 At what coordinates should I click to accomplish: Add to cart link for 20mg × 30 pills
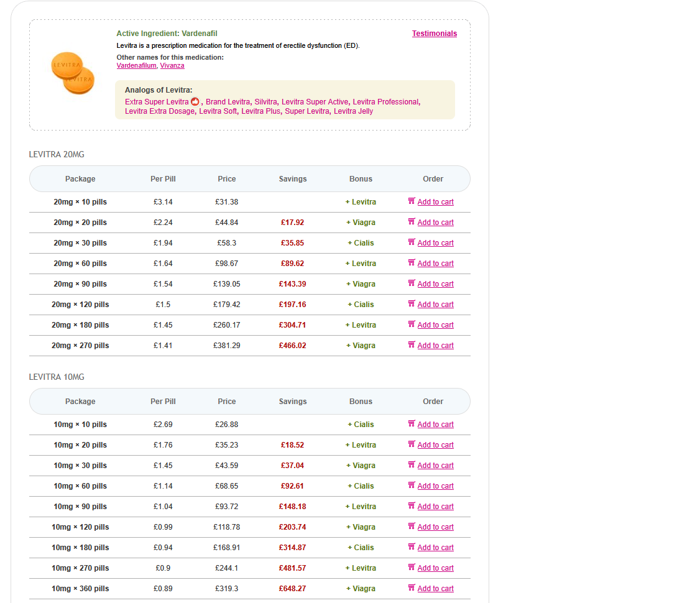click(x=435, y=243)
